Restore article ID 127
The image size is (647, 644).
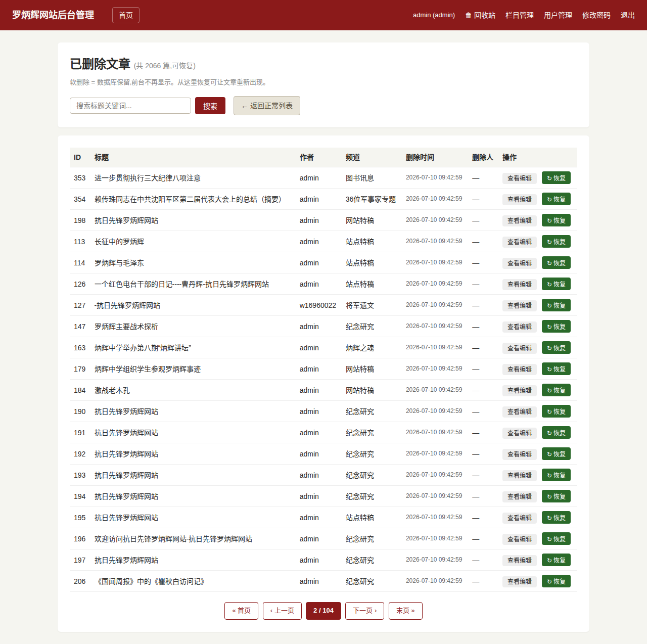coord(556,305)
